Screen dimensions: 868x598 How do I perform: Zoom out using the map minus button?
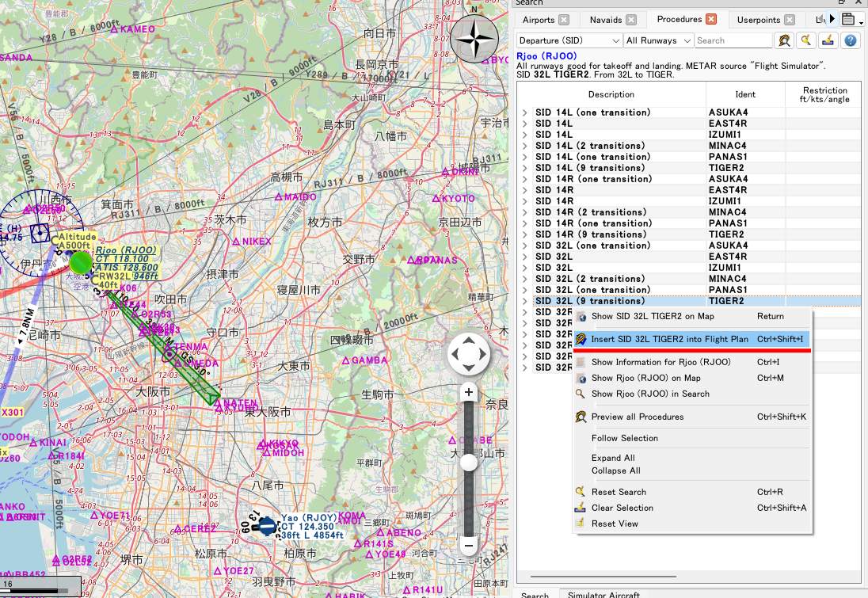(469, 545)
